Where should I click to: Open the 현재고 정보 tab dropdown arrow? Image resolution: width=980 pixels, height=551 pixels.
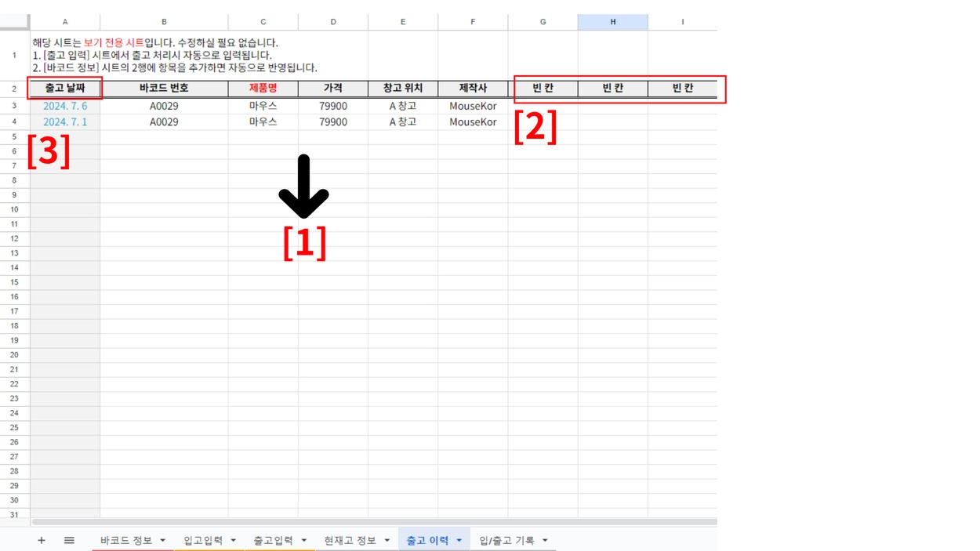tap(387, 540)
